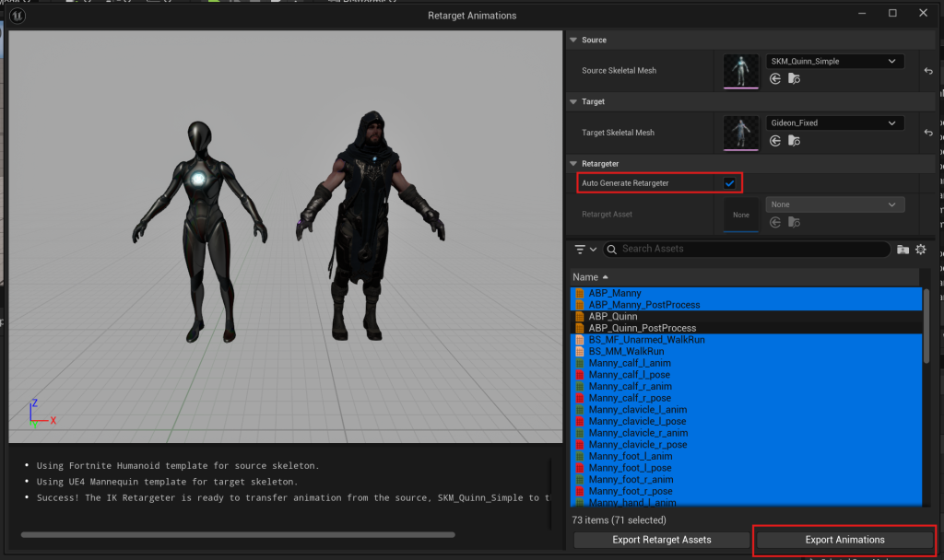The height and width of the screenshot is (560, 944).
Task: Select Manny_foot_r_anim in the list
Action: pyautogui.click(x=746, y=480)
